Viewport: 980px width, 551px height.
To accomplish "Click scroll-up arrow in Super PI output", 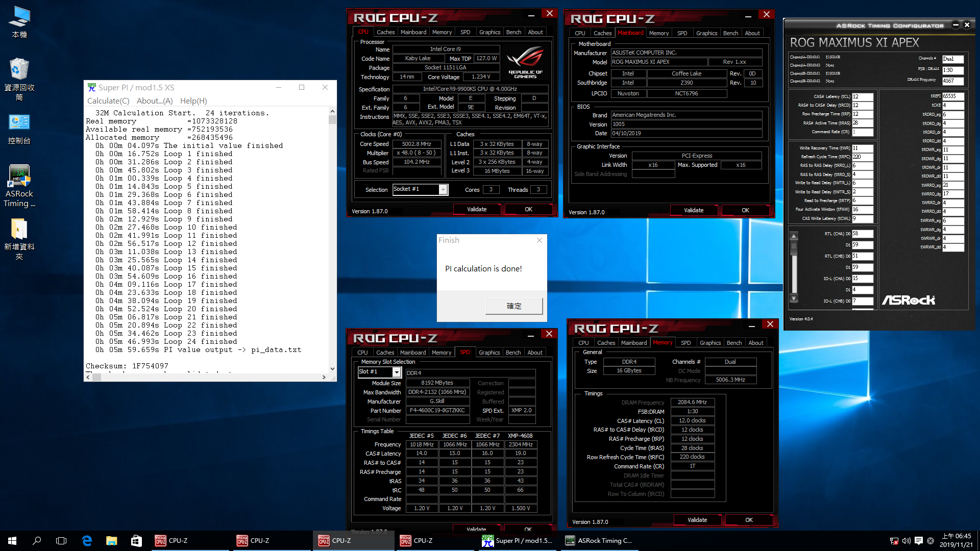I will pyautogui.click(x=332, y=111).
